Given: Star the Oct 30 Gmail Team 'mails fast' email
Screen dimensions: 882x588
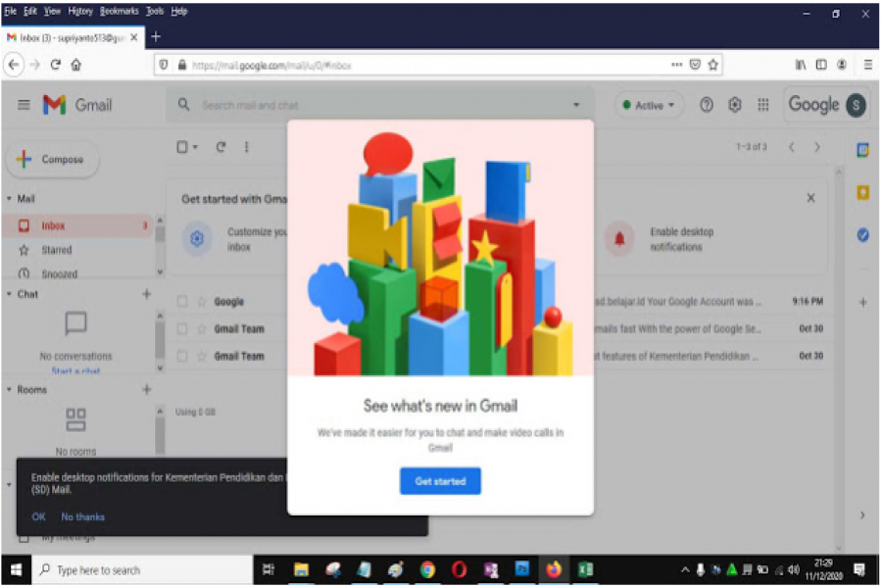Looking at the screenshot, I should pos(201,328).
